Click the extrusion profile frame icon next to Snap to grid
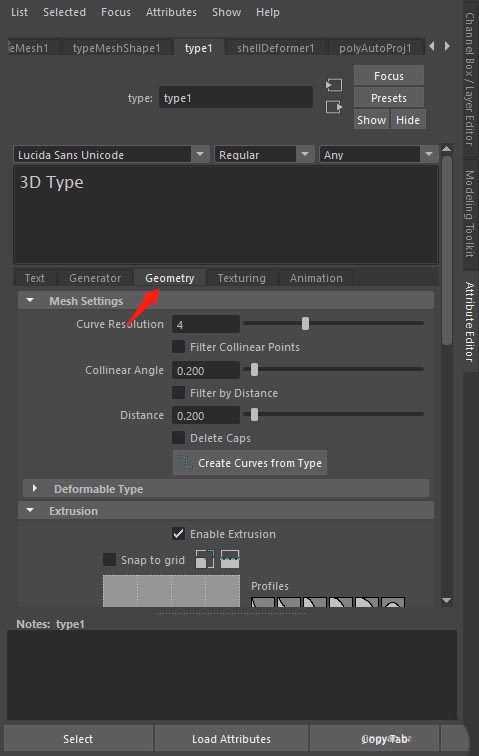Viewport: 479px width, 756px height. tap(205, 559)
